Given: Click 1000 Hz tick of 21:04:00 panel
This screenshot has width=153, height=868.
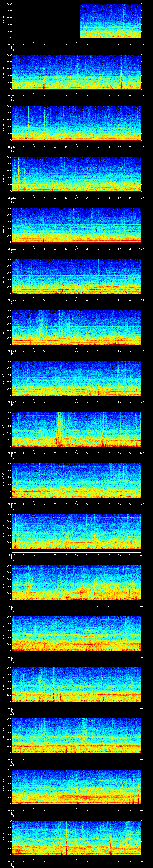Looking at the screenshot, I should pyautogui.click(x=8, y=4).
